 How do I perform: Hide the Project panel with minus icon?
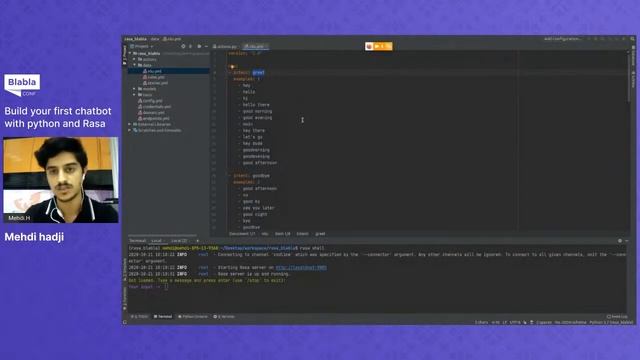[206, 47]
